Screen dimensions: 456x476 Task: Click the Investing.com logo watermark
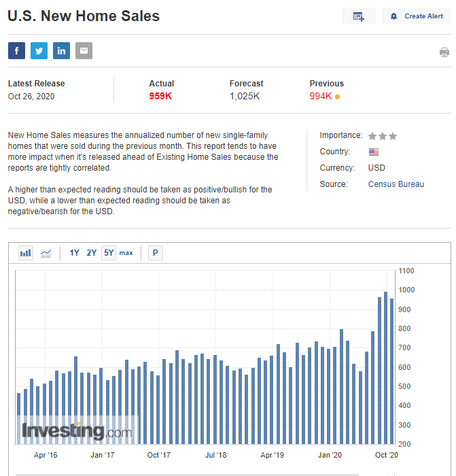coord(76,431)
